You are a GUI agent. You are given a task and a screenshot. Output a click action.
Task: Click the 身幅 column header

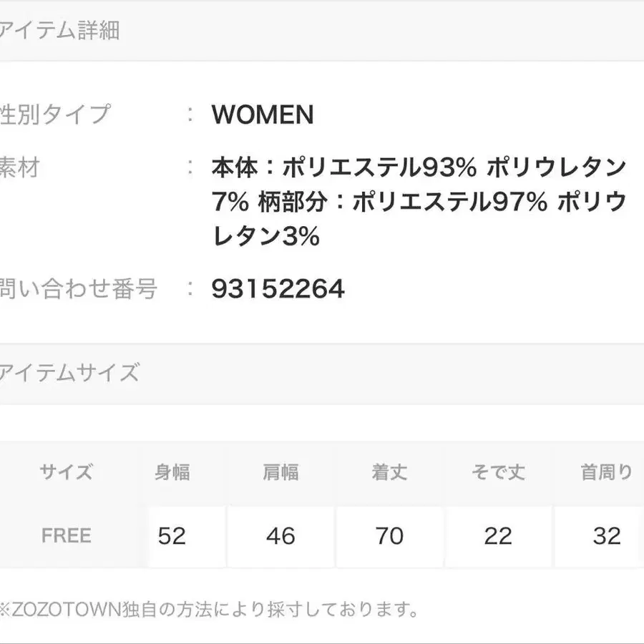(x=172, y=472)
